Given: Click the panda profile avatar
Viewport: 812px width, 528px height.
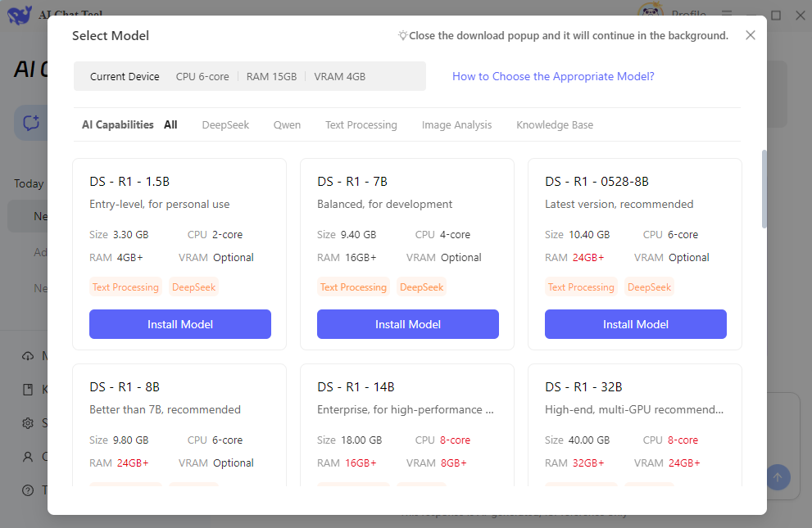Looking at the screenshot, I should click(650, 14).
